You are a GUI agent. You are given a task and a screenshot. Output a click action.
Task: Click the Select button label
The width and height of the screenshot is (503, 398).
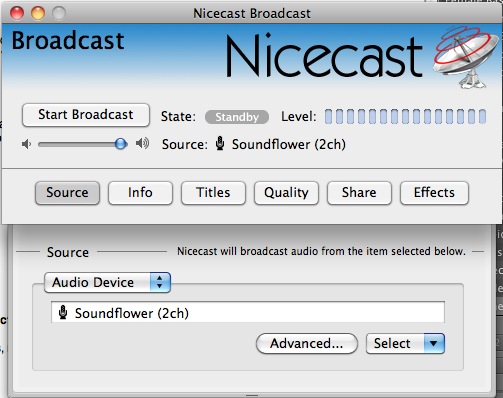coord(392,343)
